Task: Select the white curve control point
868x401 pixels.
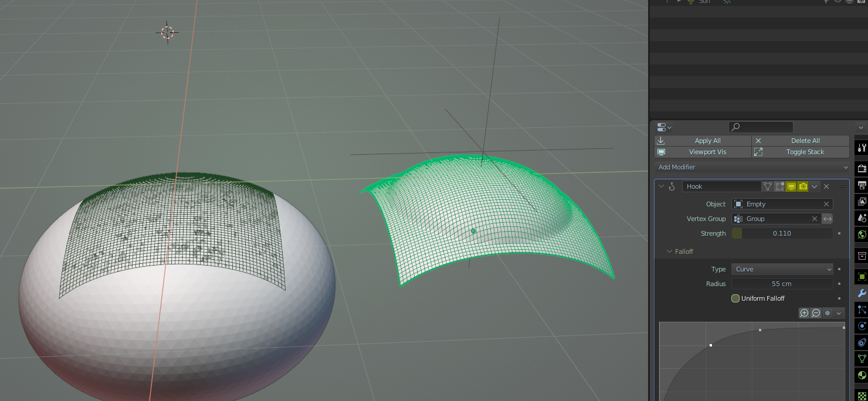Action: [x=711, y=345]
